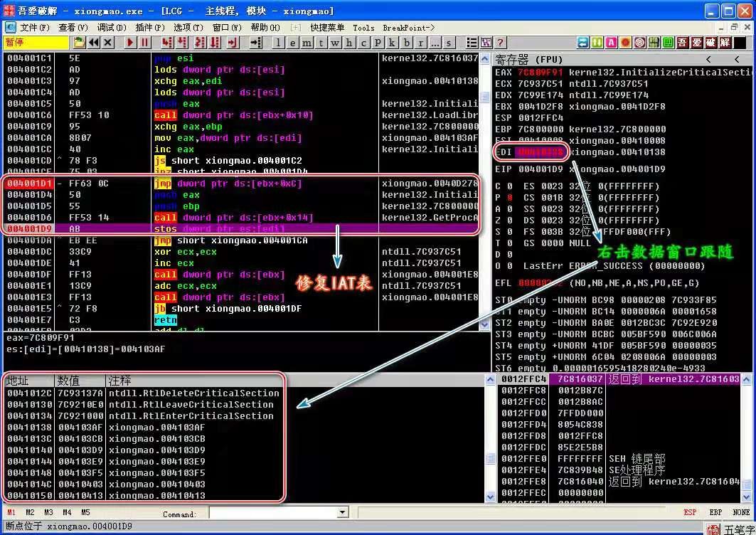Screen dimensions: 756x535
Task: Open the Tools menu
Action: point(363,28)
